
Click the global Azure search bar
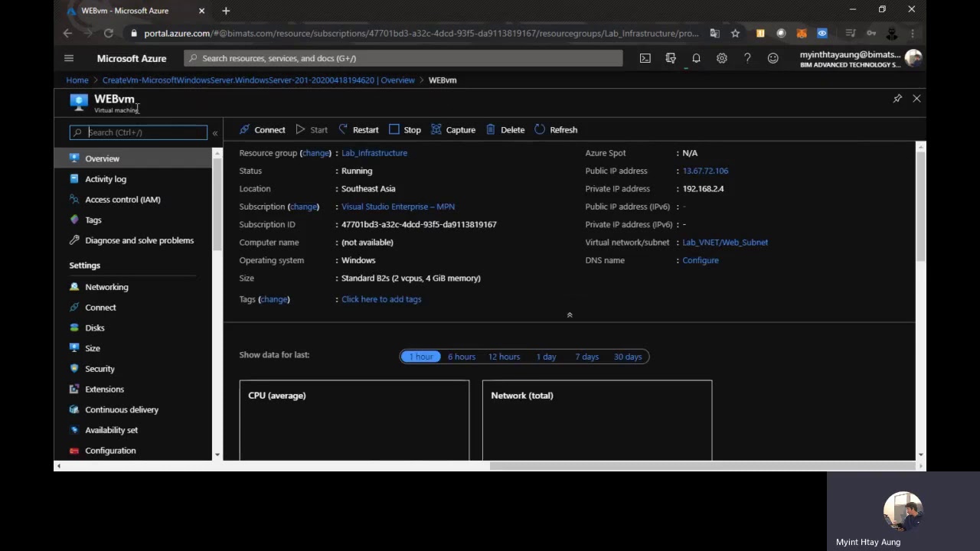403,58
